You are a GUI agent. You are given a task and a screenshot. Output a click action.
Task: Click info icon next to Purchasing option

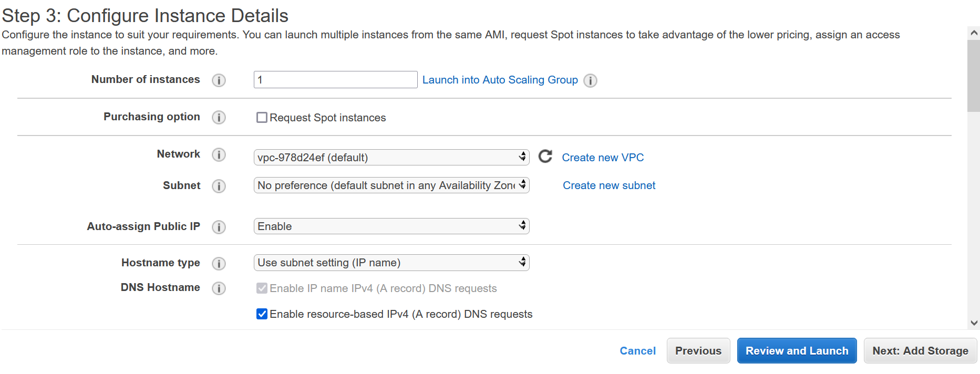219,118
